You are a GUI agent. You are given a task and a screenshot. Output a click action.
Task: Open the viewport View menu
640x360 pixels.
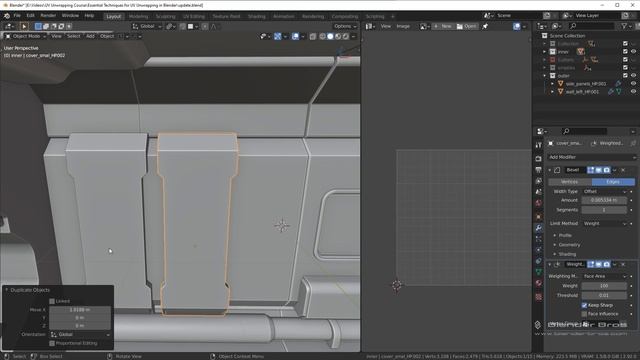(56, 36)
